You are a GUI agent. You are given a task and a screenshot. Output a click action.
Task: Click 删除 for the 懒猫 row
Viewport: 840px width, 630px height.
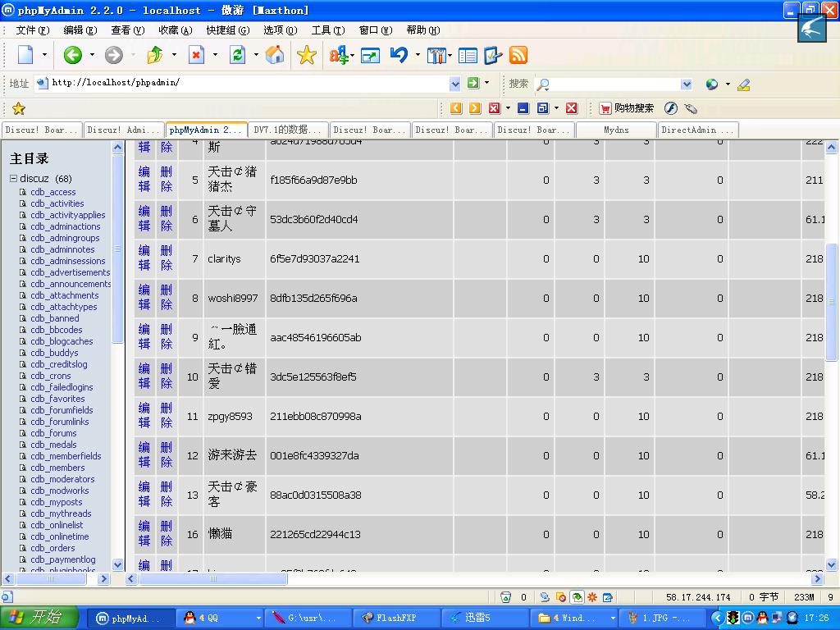167,534
